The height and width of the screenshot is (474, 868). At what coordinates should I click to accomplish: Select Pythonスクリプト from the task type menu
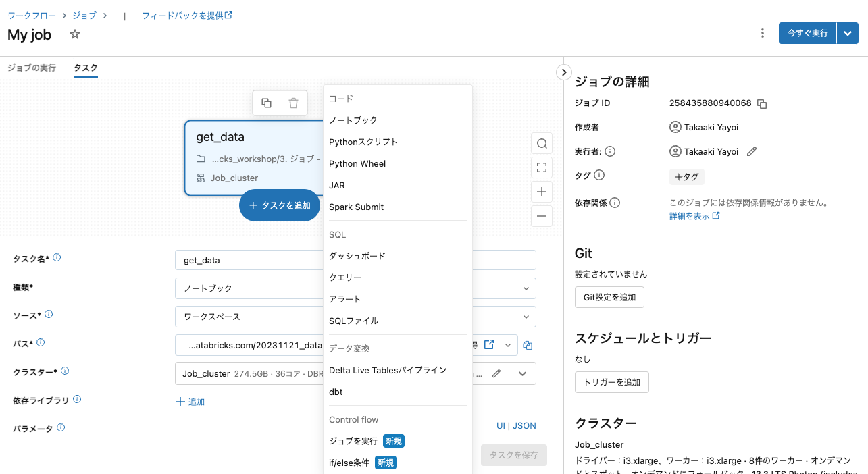(363, 142)
